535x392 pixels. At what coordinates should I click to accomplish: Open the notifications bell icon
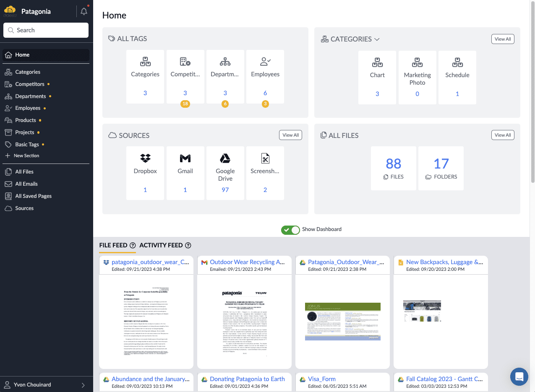pyautogui.click(x=84, y=11)
